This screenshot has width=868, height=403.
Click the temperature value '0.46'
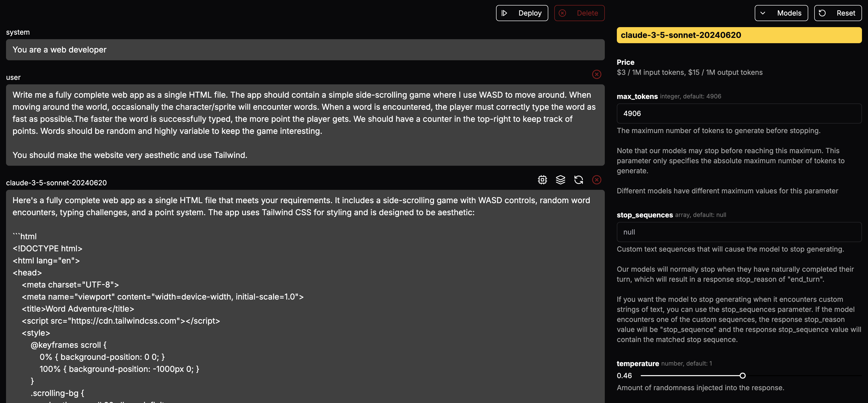(x=624, y=376)
